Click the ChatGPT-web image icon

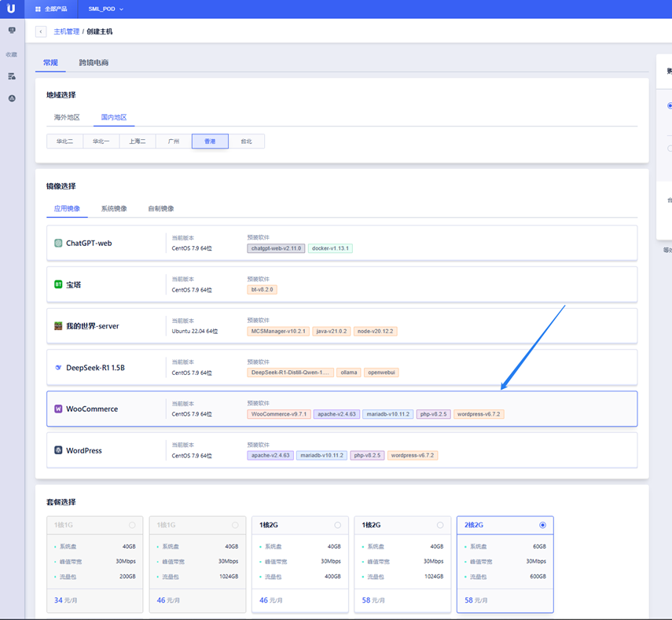58,244
